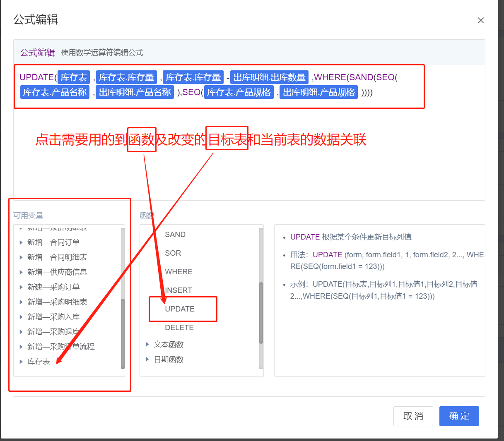Screen dimensions: 504x441
Task: Expand the 新建—采购订单 variable node
Action: click(21, 287)
